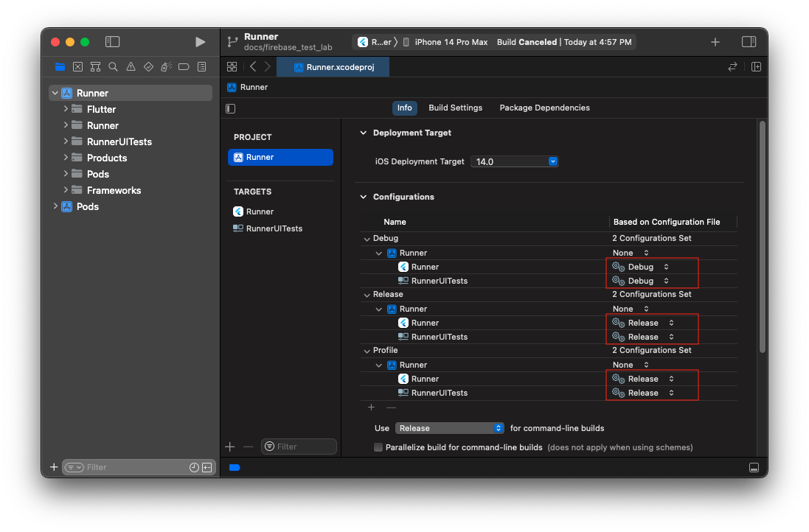Expand the Flutter folder
The image size is (809, 532).
(x=66, y=109)
